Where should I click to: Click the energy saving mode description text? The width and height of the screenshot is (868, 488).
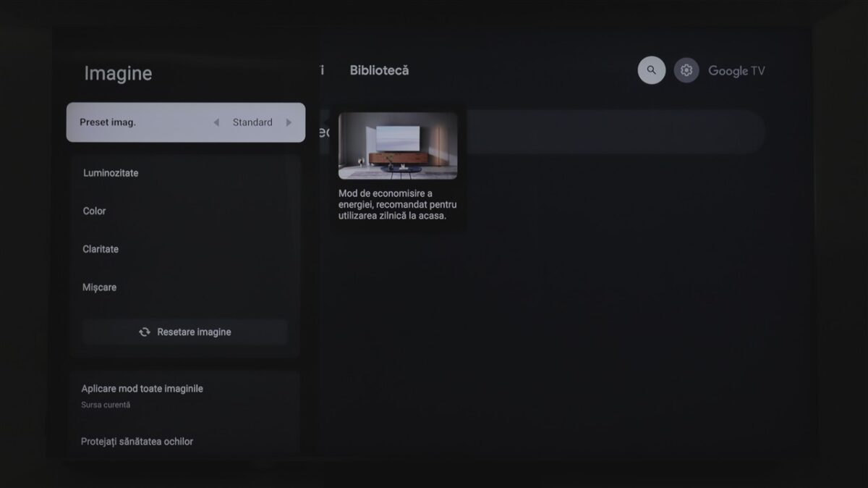pos(398,205)
